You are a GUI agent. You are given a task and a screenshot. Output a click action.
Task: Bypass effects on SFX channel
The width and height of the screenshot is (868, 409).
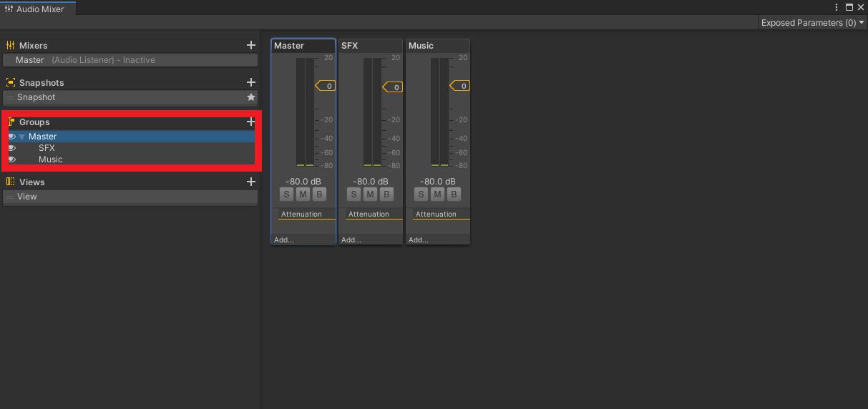(386, 194)
